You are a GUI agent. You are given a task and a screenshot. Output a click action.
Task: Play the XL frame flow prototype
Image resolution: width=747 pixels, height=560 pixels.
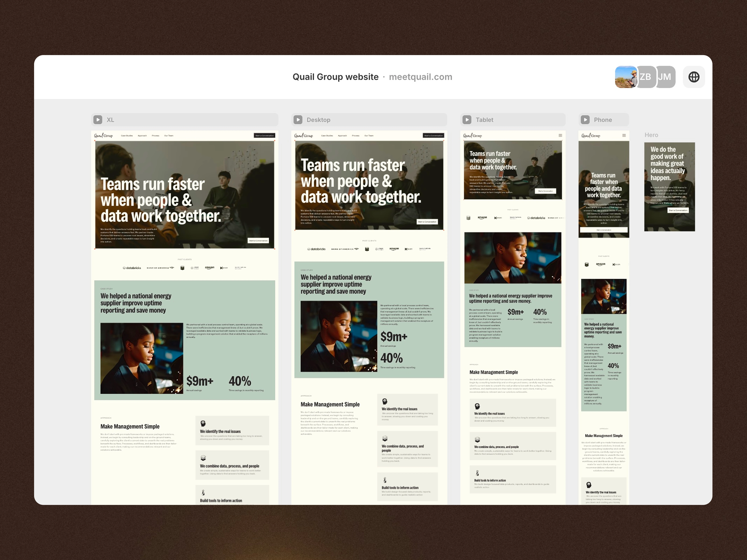pyautogui.click(x=98, y=119)
